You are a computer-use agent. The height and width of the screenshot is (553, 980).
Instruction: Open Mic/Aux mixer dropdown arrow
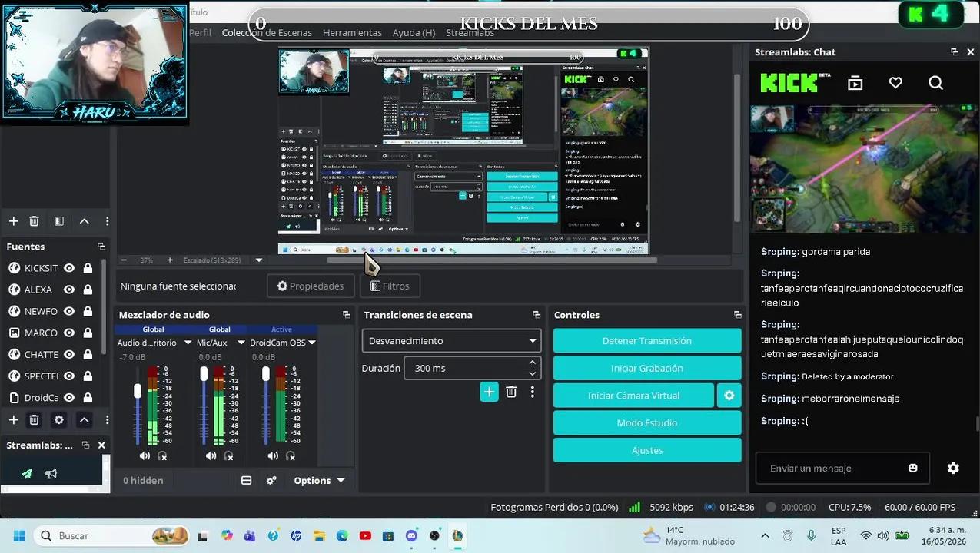(241, 343)
